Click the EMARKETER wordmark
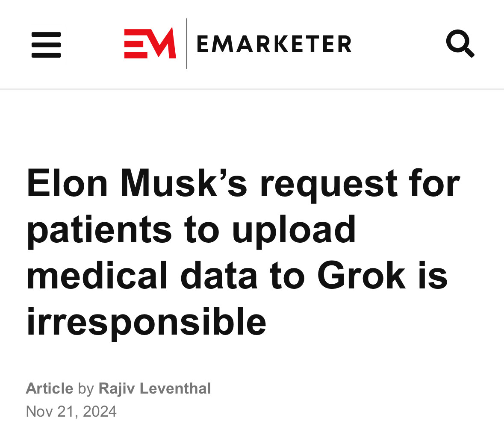 tap(274, 44)
